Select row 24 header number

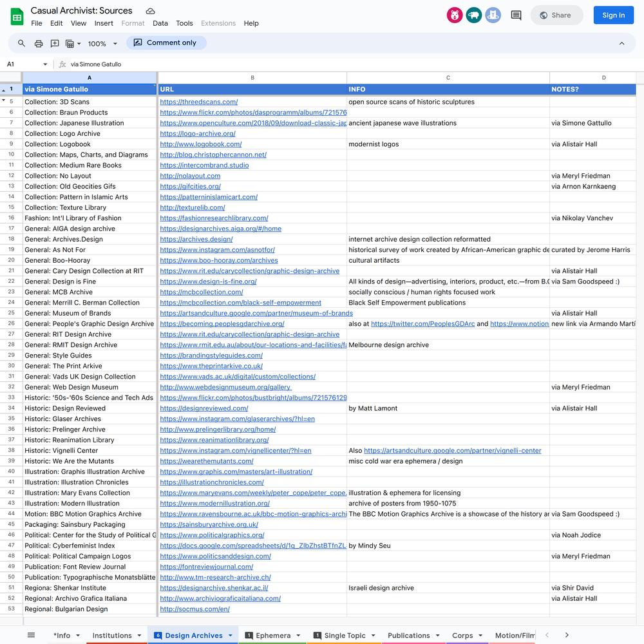point(11,303)
